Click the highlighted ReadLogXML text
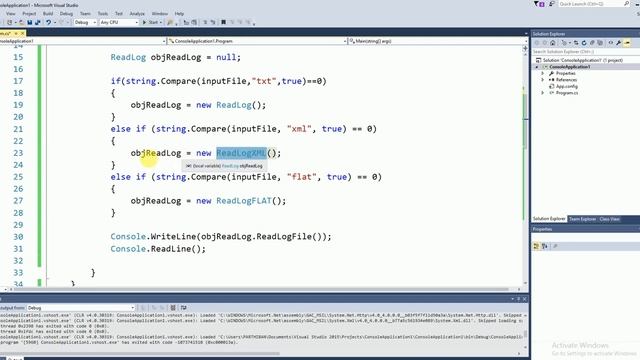Viewport: 640px width, 360px height. pyautogui.click(x=241, y=153)
